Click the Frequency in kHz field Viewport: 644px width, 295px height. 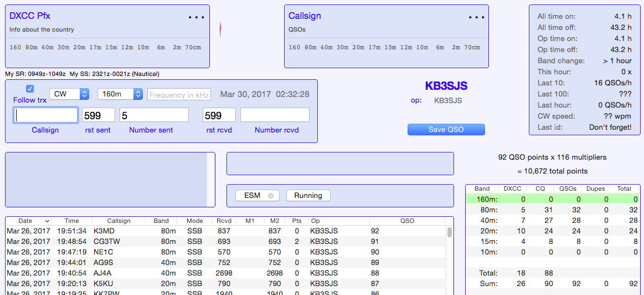(x=179, y=95)
